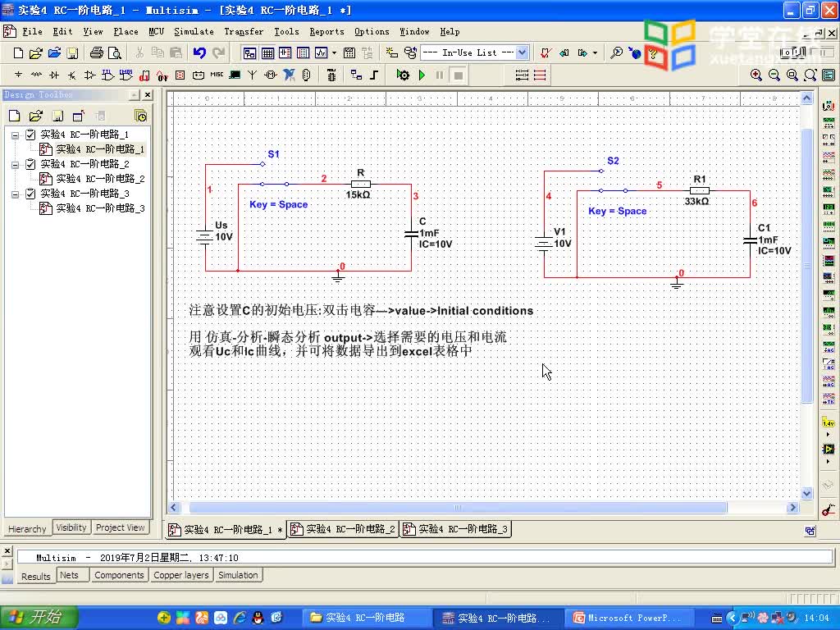Place a CMOS component

[126, 75]
